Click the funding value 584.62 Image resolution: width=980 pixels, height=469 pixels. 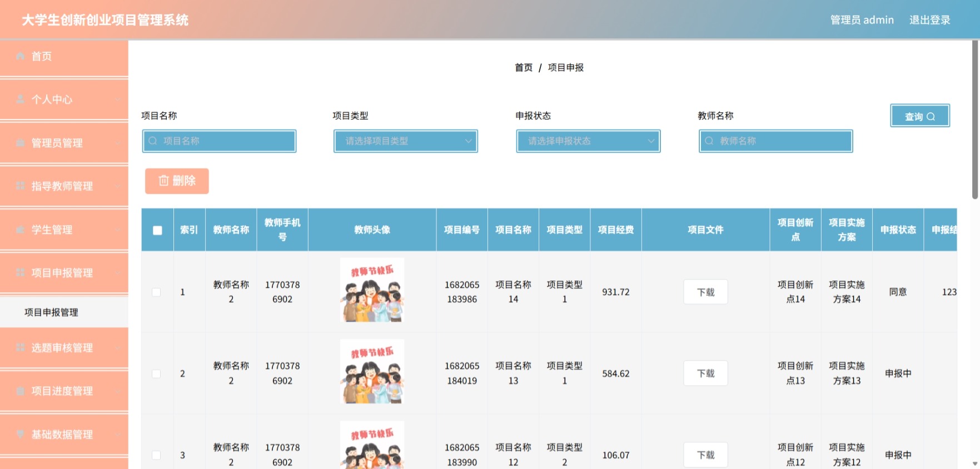616,374
